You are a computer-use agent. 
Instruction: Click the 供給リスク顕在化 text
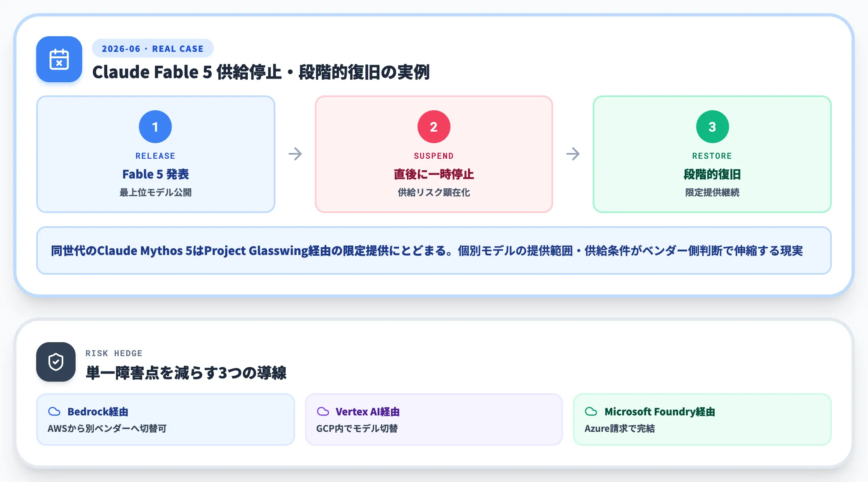pyautogui.click(x=434, y=192)
